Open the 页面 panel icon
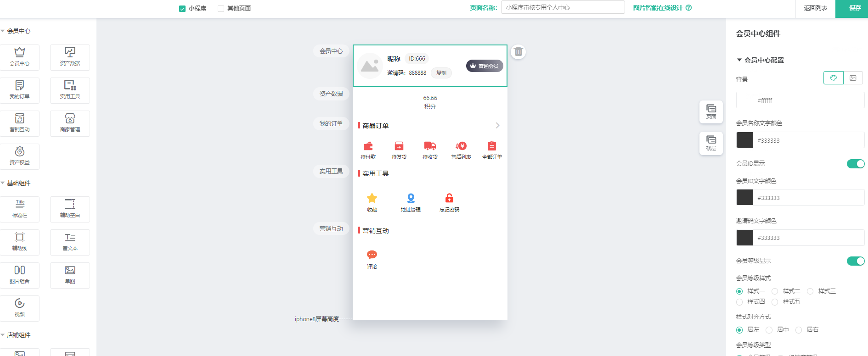 click(x=711, y=111)
